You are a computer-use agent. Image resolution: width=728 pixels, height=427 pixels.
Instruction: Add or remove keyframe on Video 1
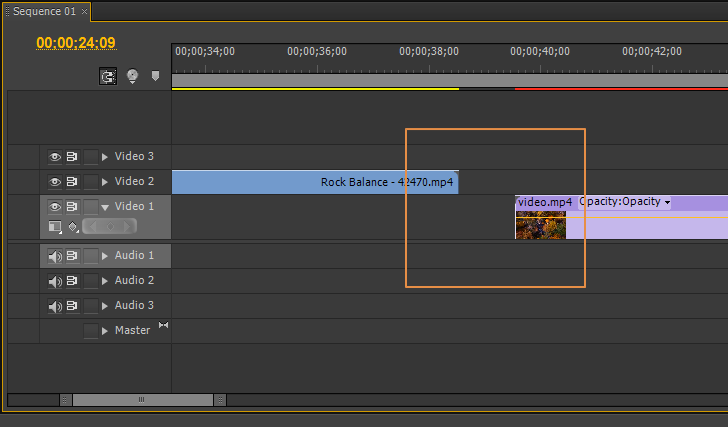[110, 226]
